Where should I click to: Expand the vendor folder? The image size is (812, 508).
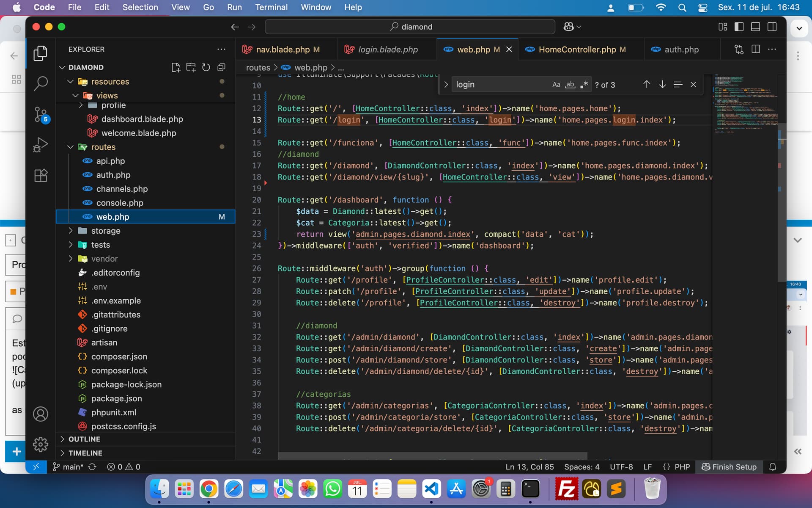(x=71, y=259)
